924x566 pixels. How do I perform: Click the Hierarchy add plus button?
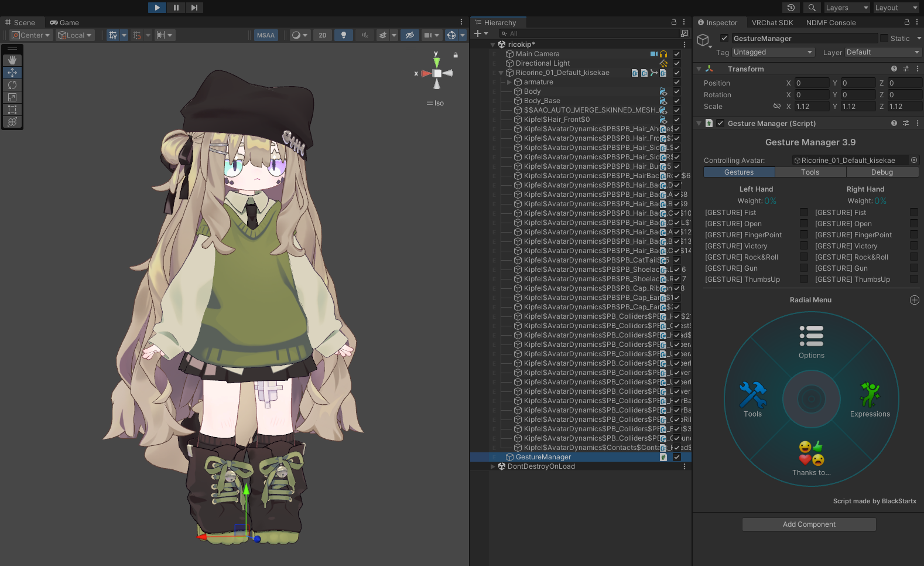pos(478,33)
